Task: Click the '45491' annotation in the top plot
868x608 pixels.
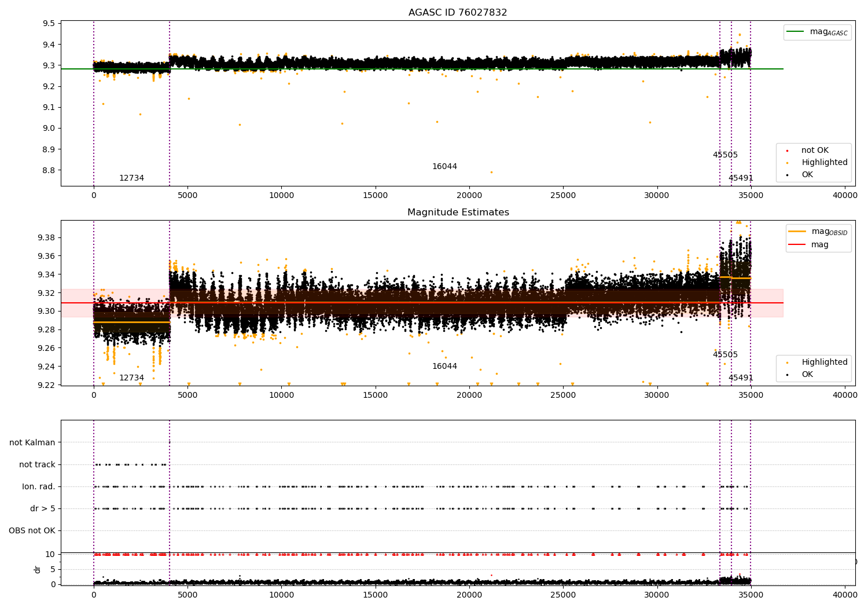Action: click(741, 178)
